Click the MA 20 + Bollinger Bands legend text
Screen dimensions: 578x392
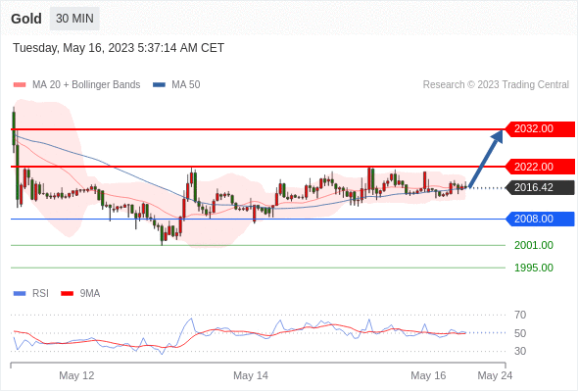pyautogui.click(x=86, y=85)
